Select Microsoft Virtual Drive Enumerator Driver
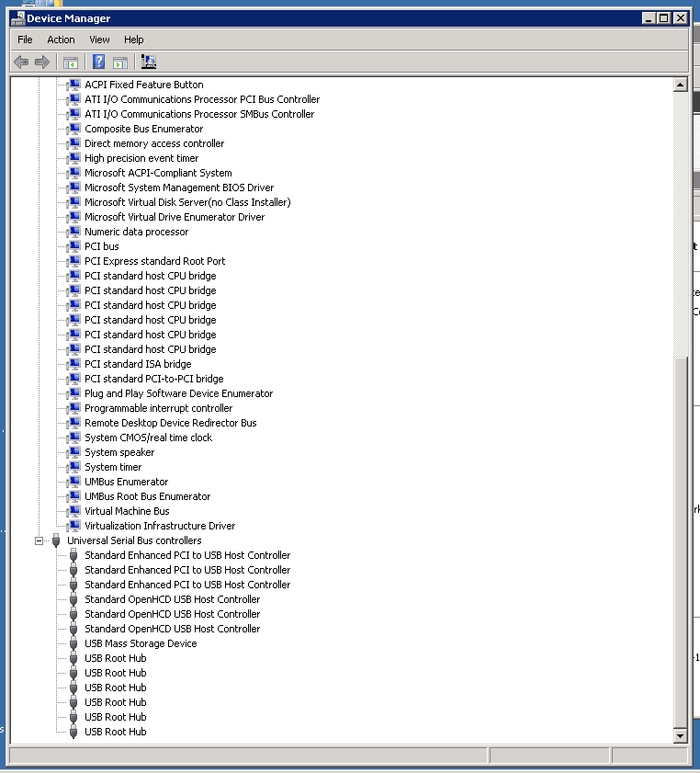The height and width of the screenshot is (773, 700). [x=175, y=218]
